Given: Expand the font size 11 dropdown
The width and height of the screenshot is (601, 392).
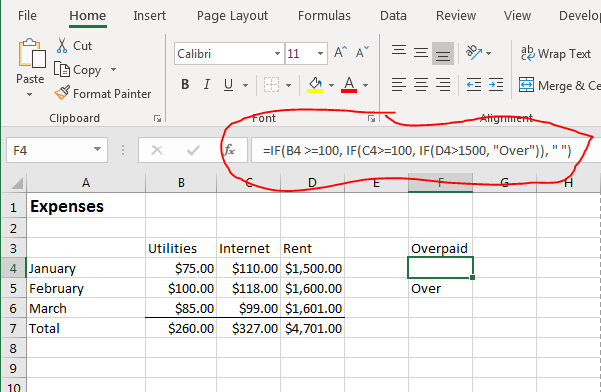Looking at the screenshot, I should (320, 54).
